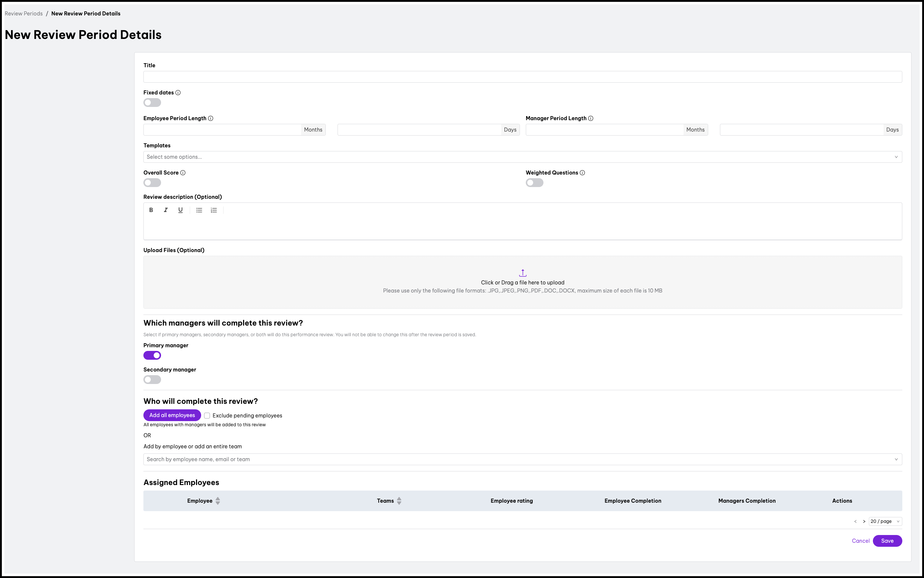Click the Add all employees button

tap(172, 415)
